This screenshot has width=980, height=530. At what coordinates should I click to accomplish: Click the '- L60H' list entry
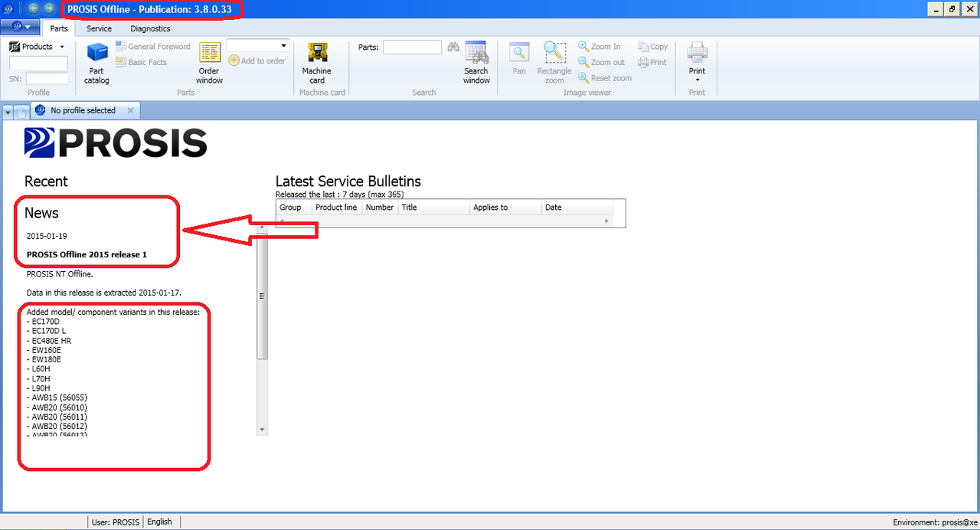[38, 369]
